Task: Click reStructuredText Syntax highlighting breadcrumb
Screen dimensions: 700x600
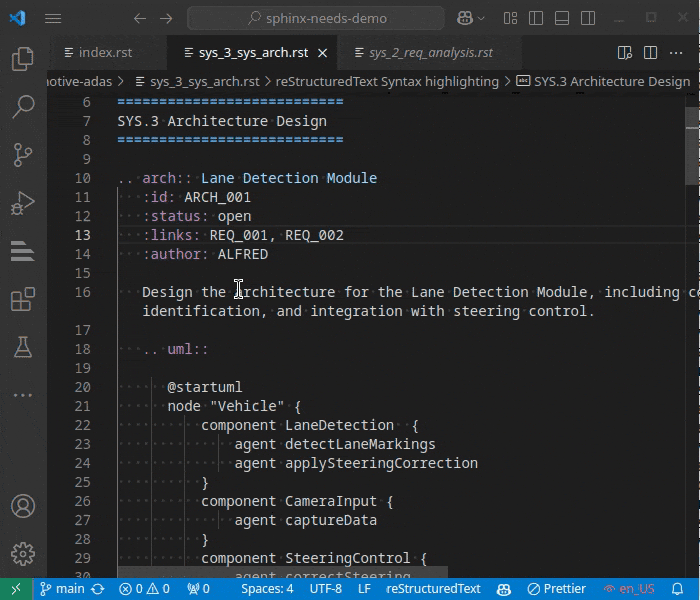Action: pyautogui.click(x=387, y=82)
